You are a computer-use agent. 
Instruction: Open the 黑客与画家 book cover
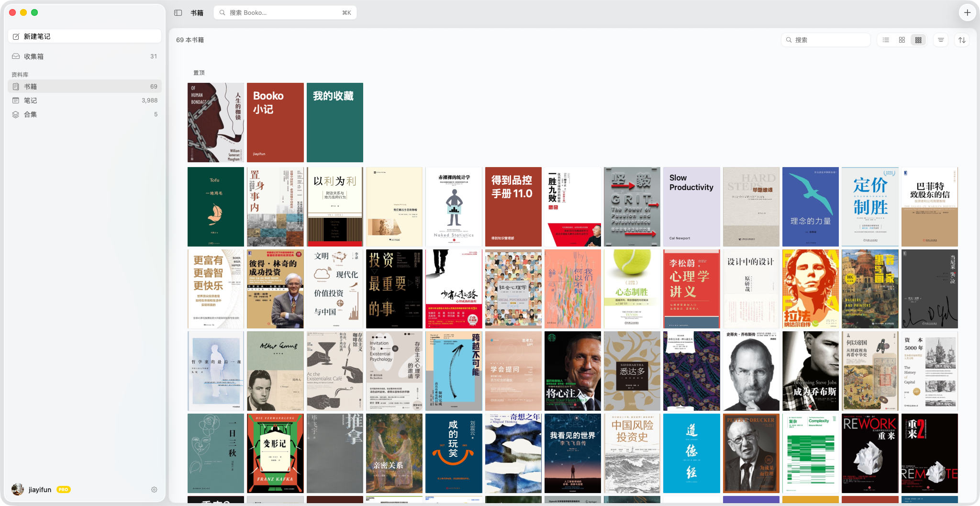click(870, 289)
